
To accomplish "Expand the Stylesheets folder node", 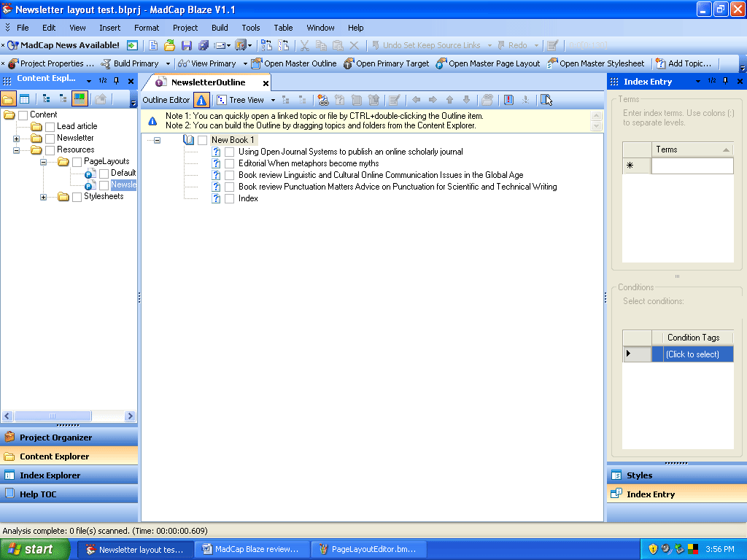I will point(43,197).
